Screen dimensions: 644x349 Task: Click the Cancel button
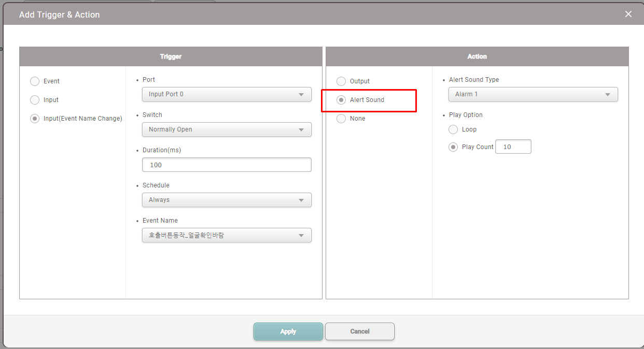point(359,331)
